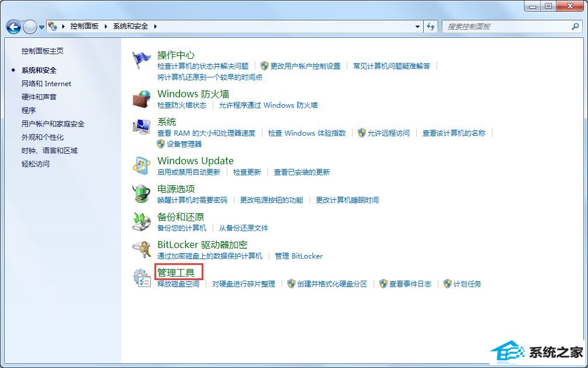Click the Power Options battery icon
Image resolution: width=588 pixels, height=368 pixels.
pyautogui.click(x=142, y=194)
